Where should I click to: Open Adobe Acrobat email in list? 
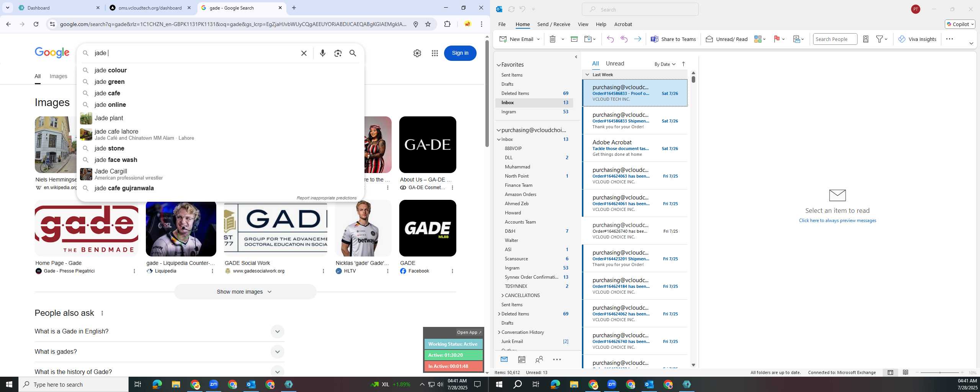click(x=635, y=148)
